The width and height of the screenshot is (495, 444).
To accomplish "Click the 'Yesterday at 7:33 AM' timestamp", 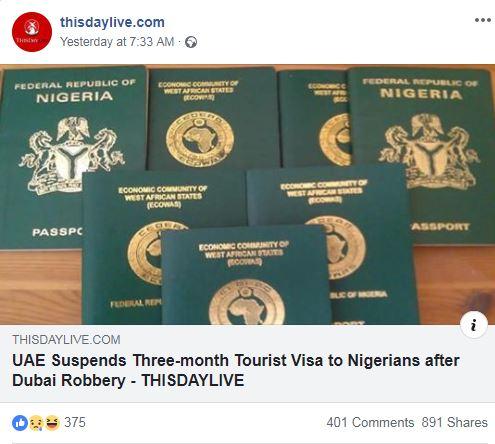I will click(117, 42).
